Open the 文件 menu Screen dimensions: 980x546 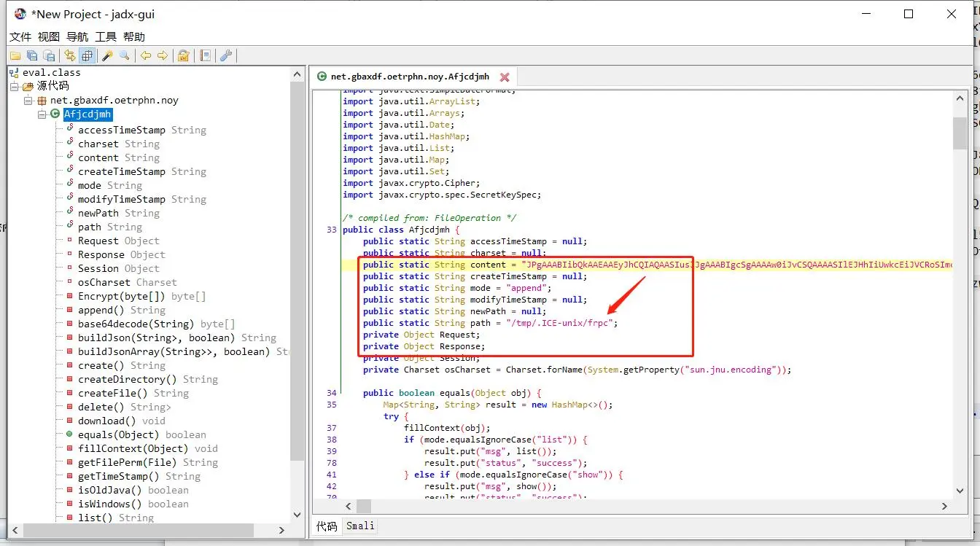[20, 36]
